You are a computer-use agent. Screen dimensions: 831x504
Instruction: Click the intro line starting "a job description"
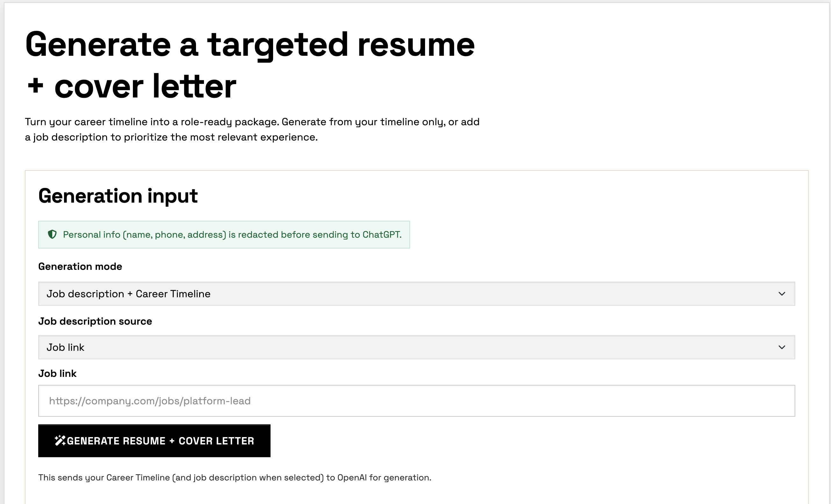(x=171, y=137)
